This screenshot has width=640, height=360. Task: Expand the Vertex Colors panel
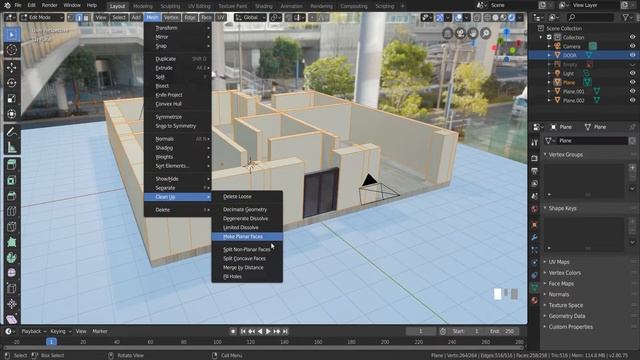(564, 273)
